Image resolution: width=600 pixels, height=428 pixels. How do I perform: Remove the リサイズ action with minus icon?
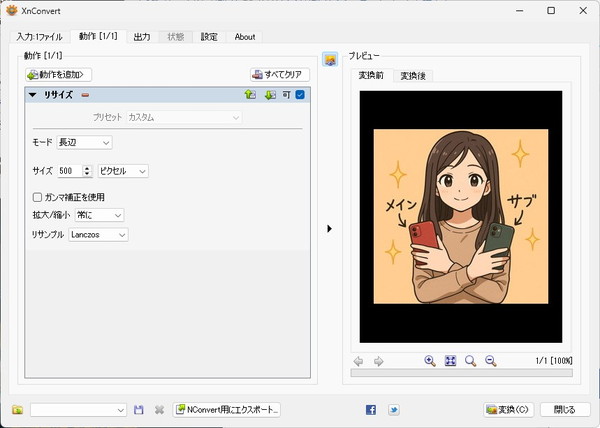pyautogui.click(x=85, y=95)
